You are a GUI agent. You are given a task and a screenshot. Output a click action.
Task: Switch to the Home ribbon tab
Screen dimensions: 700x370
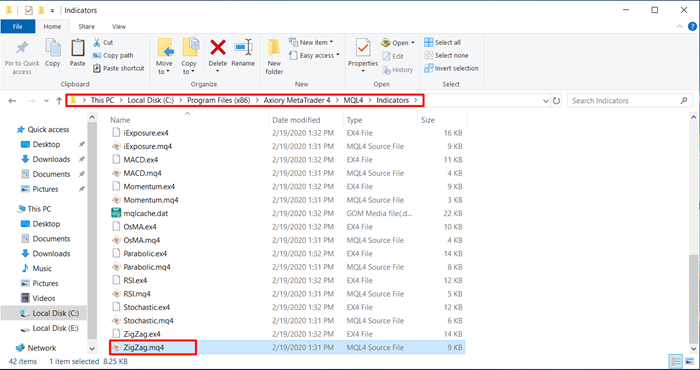click(52, 26)
